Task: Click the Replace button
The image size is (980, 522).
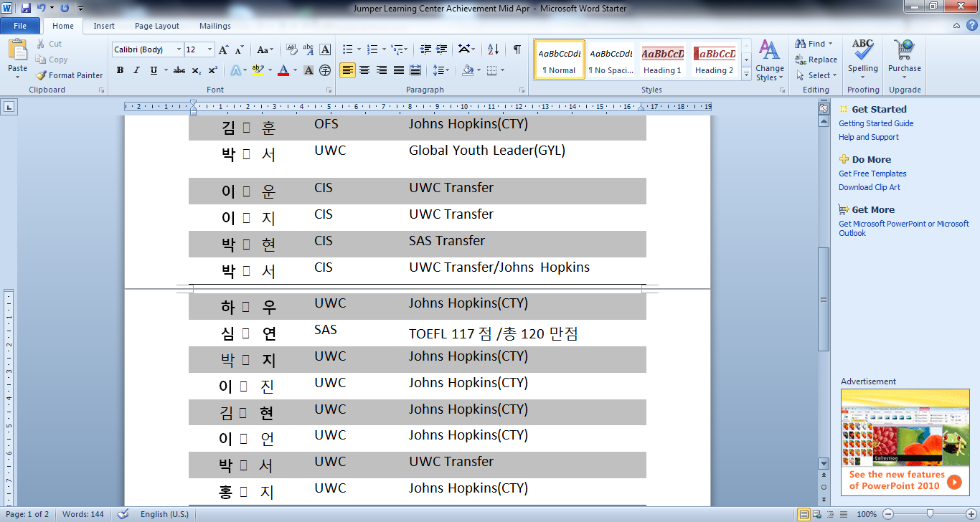Action: (816, 60)
